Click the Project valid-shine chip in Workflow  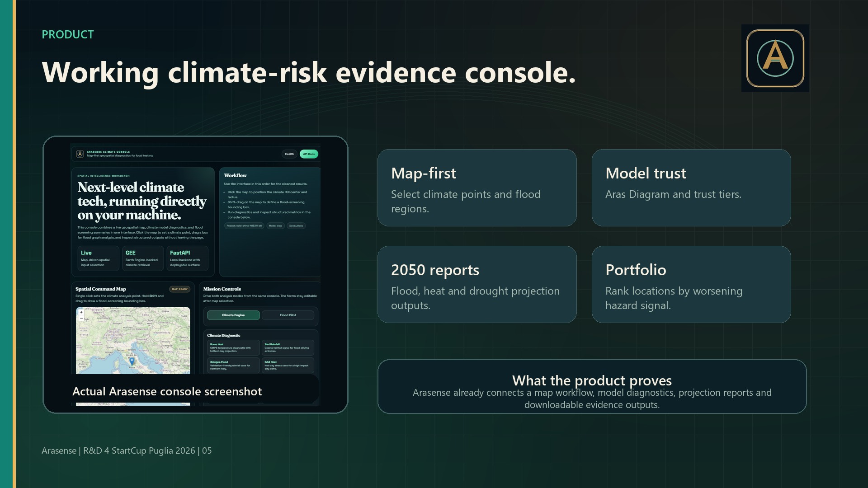[x=244, y=226]
